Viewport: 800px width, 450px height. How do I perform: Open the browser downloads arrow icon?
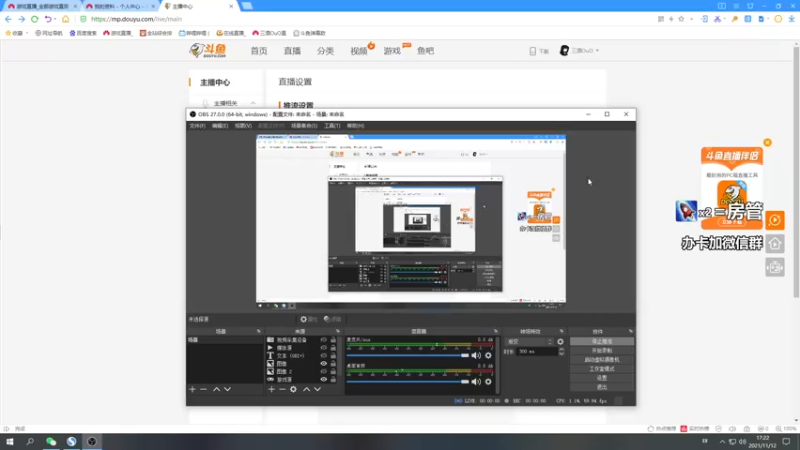pos(791,19)
